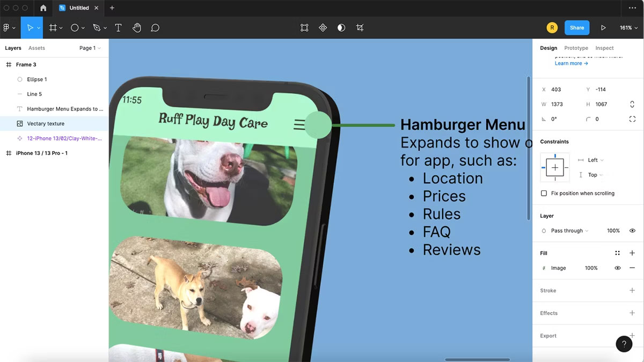Switch to the Inspect tab

tap(604, 48)
